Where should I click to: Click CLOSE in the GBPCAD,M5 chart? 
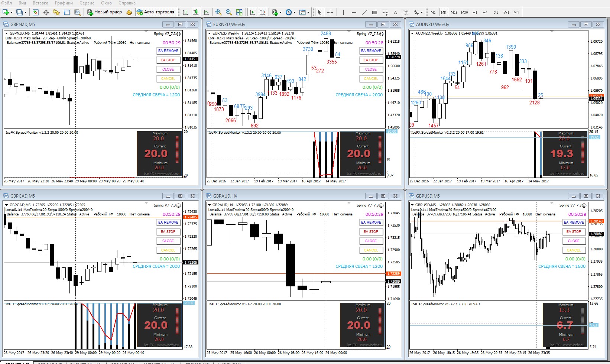click(x=168, y=241)
